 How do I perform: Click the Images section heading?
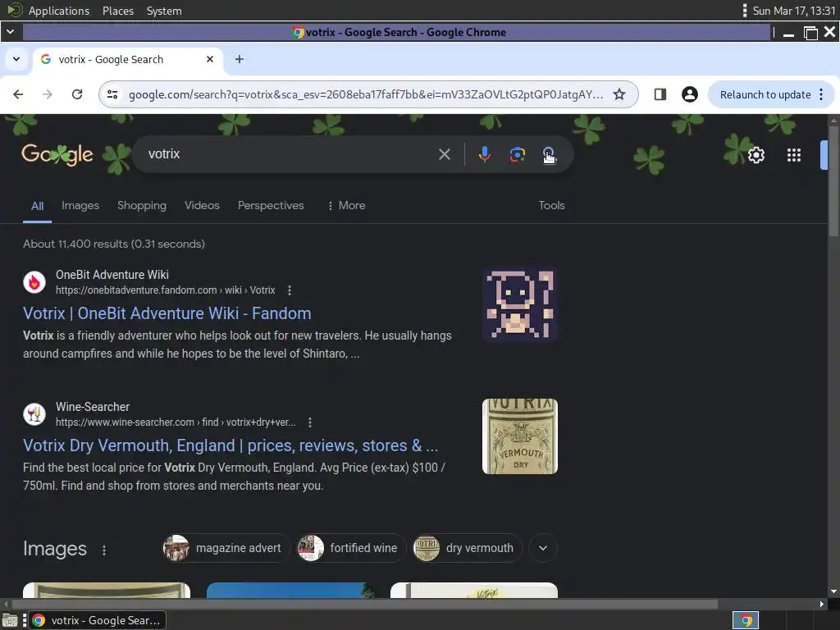point(55,549)
